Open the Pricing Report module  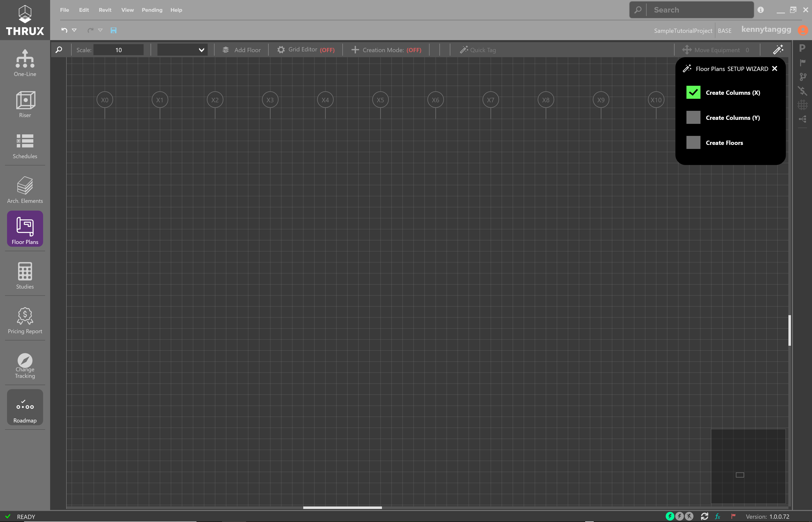25,320
